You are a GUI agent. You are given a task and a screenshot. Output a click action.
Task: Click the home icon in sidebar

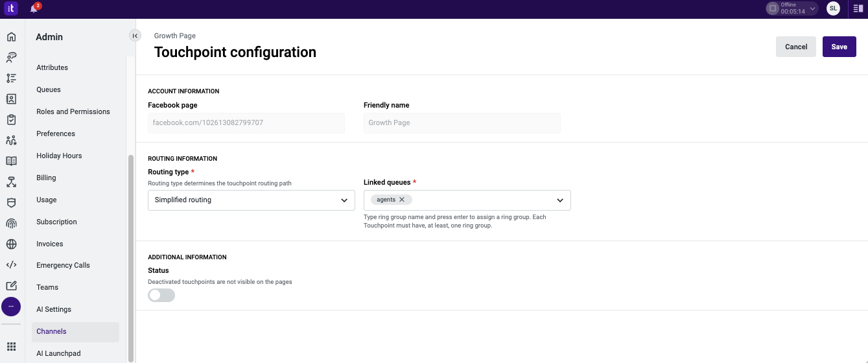point(11,37)
